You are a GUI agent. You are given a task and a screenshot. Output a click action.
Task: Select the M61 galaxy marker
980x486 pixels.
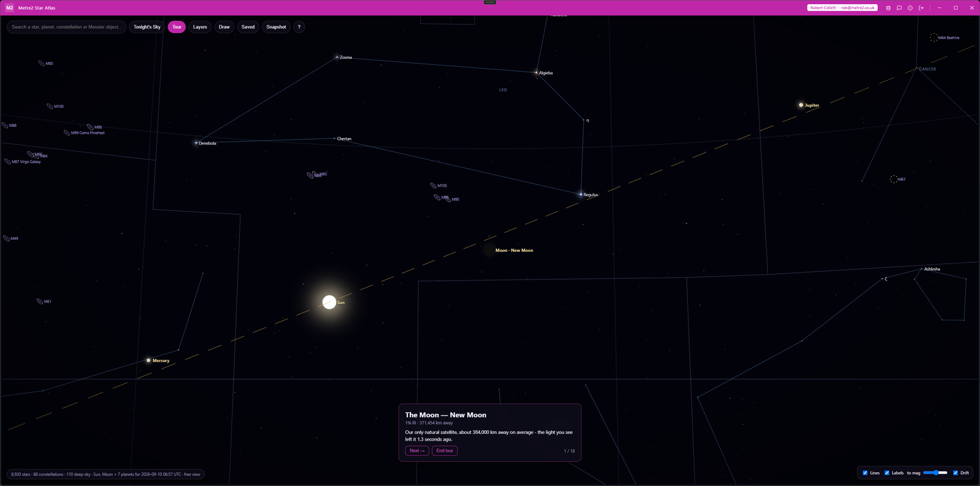pyautogui.click(x=40, y=302)
